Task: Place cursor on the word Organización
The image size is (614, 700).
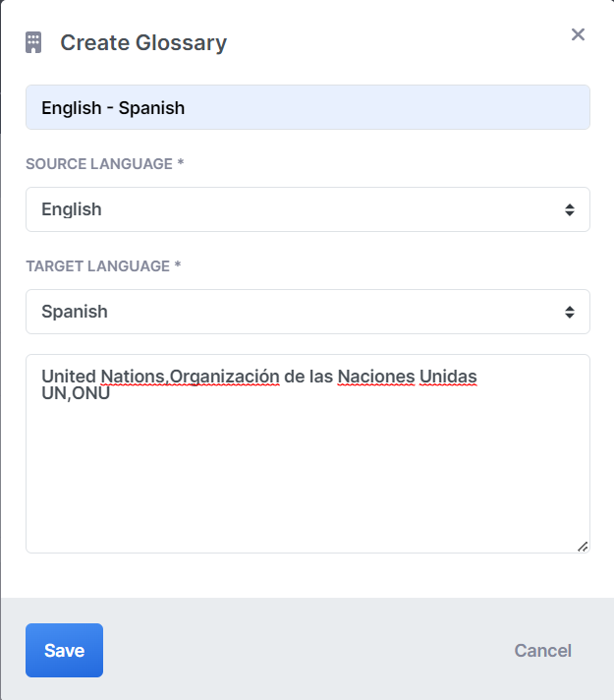Action: pos(225,377)
